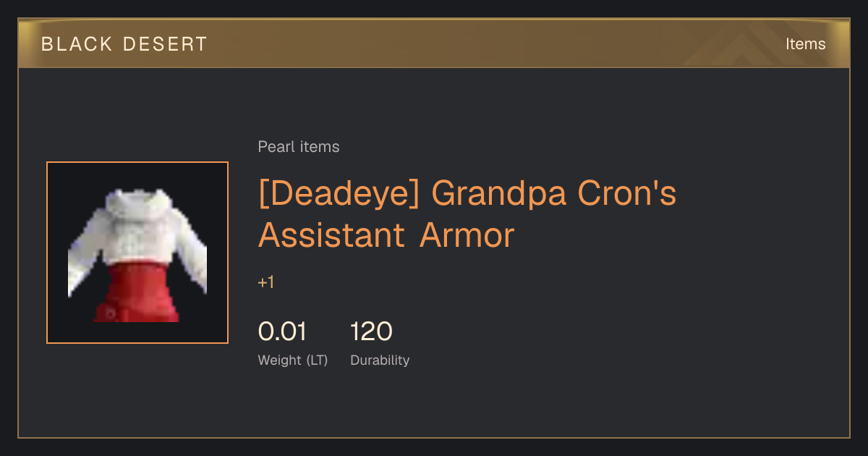Click the Weight (LT) label

tap(293, 360)
